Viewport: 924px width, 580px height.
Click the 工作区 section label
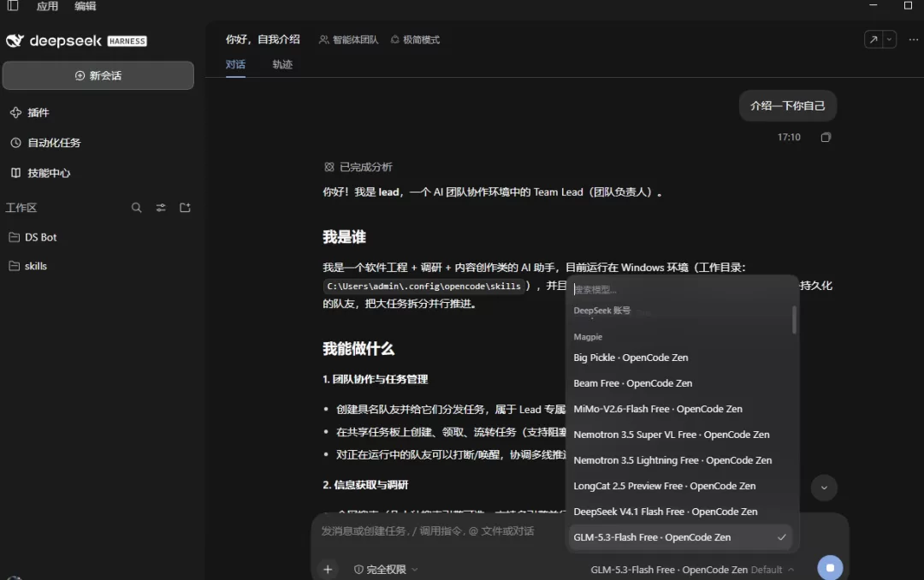(x=21, y=208)
